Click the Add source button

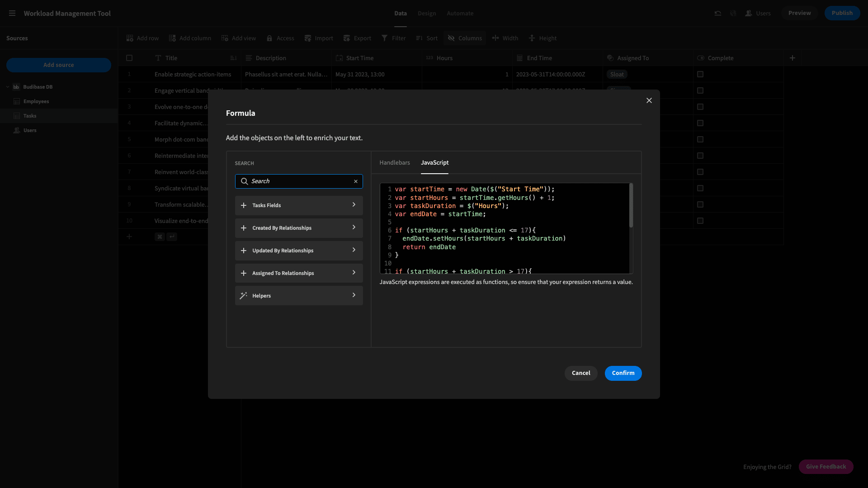click(59, 65)
